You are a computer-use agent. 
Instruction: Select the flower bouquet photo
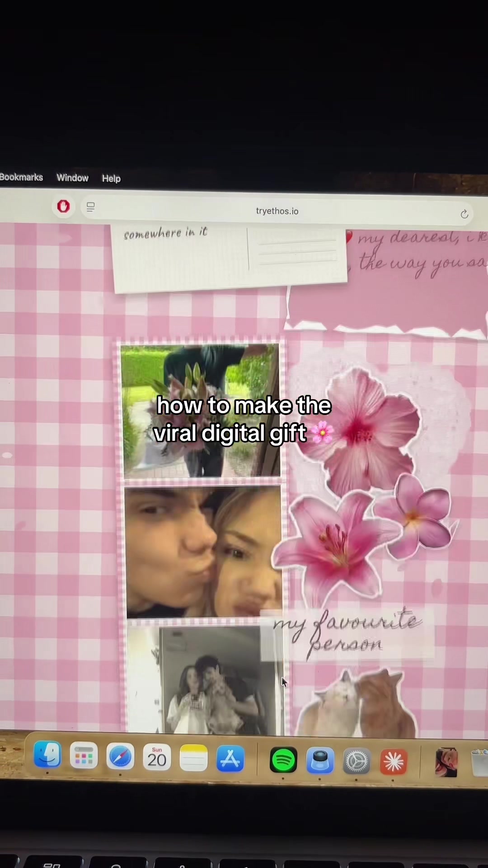click(x=201, y=410)
